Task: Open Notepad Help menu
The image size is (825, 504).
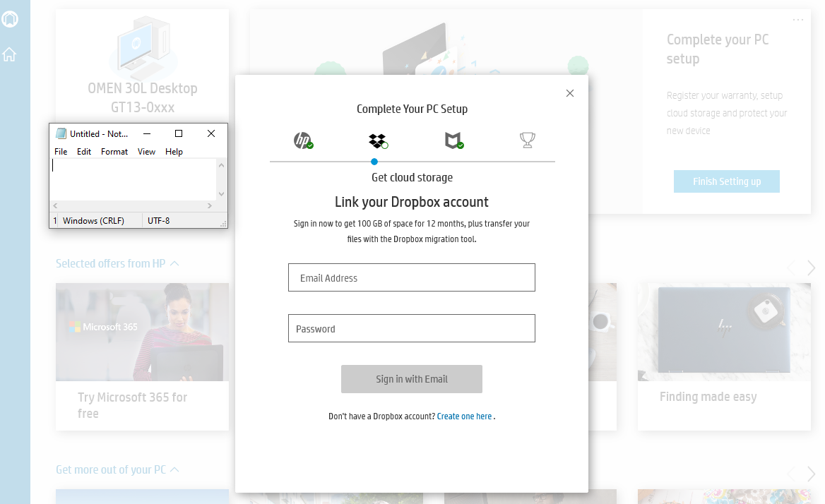Action: [x=174, y=151]
